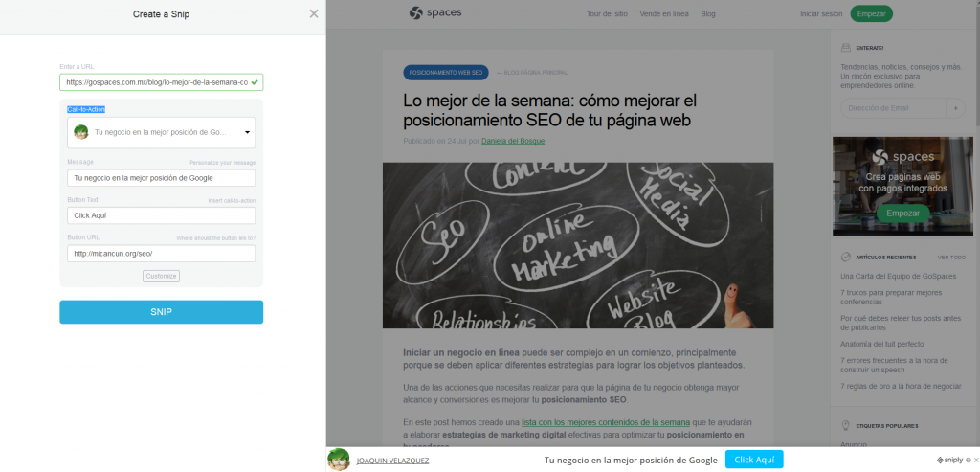Click the Enter a URL field
Screen dimensions: 980x472
tap(161, 82)
